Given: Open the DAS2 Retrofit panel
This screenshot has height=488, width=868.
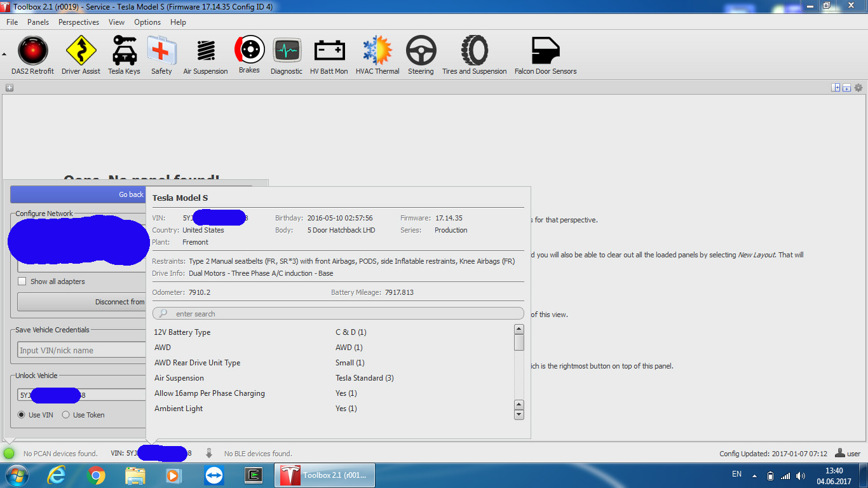Looking at the screenshot, I should click(x=32, y=56).
